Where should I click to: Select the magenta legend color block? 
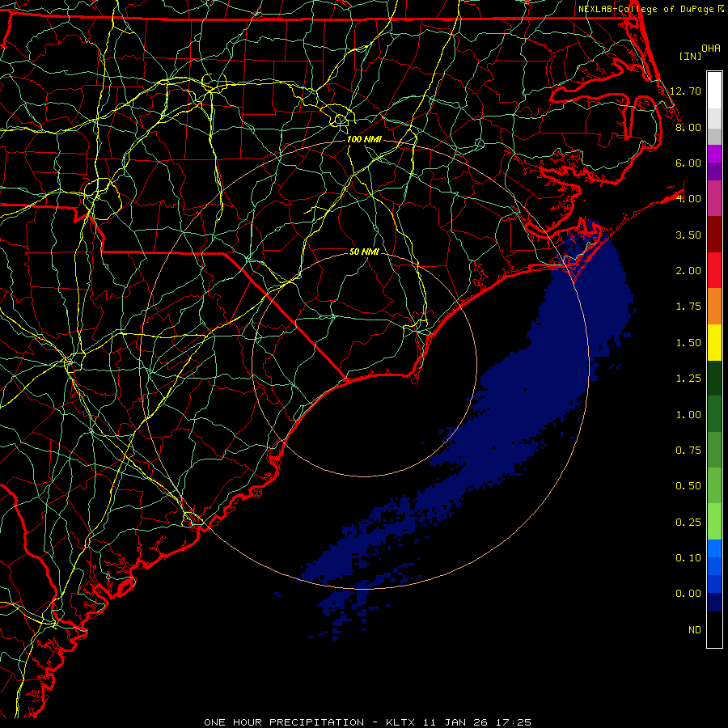pos(714,154)
